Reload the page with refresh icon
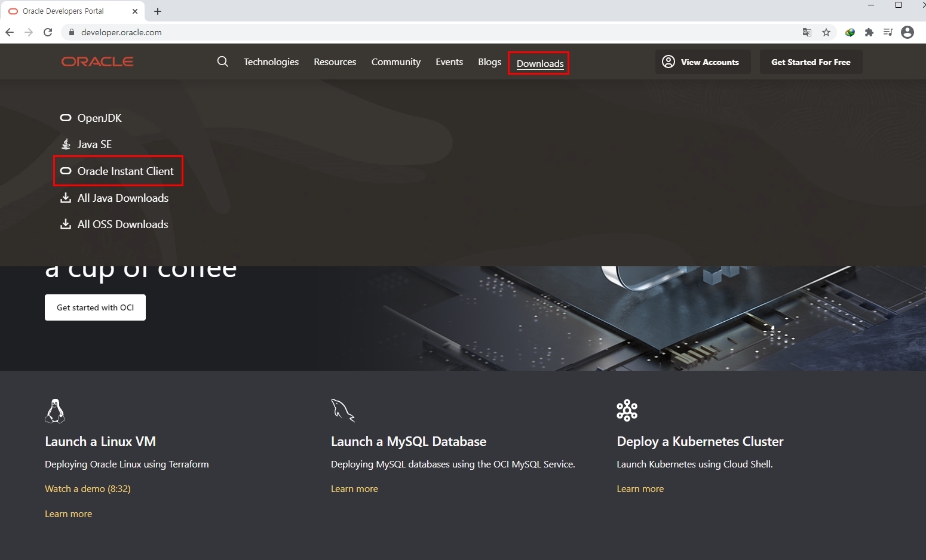 click(48, 32)
